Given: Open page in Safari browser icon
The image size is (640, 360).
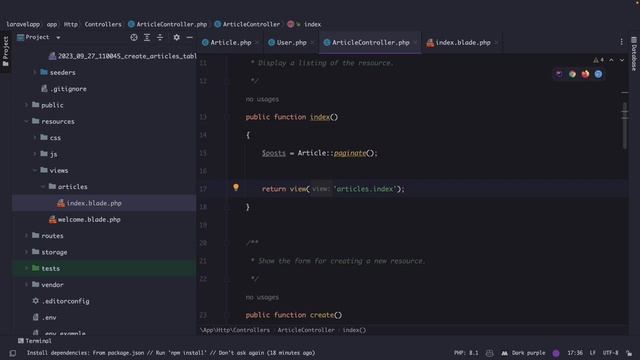Looking at the screenshot, I should [598, 74].
